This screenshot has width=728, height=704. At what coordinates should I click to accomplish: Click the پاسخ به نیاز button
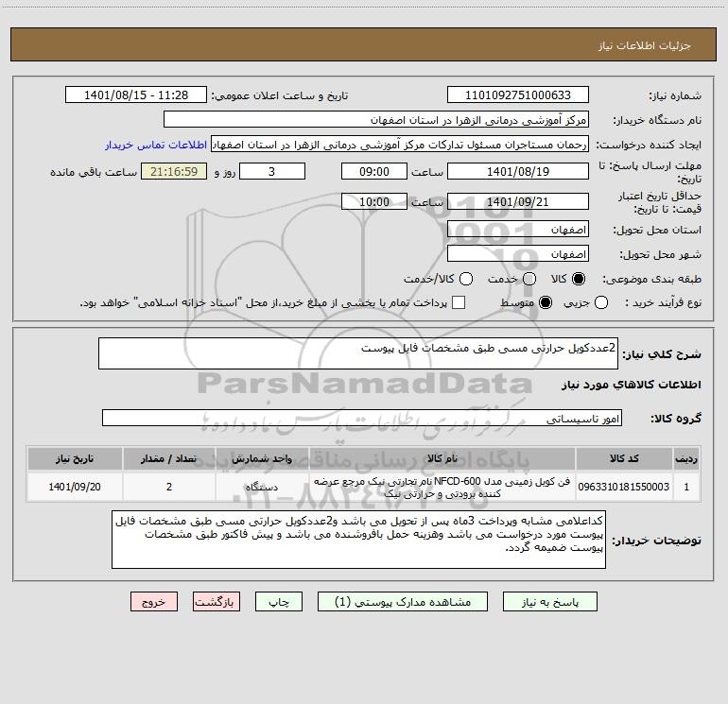549,601
